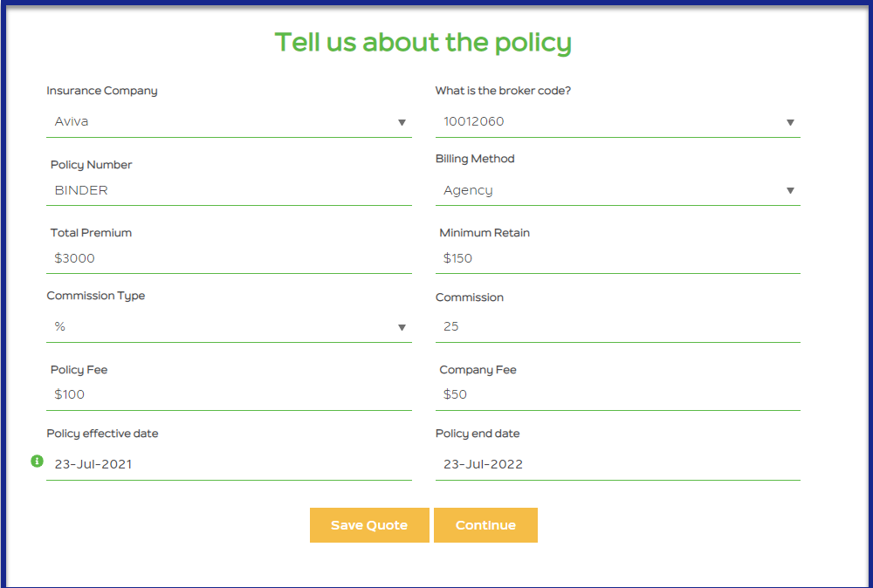873x588 pixels.
Task: Click the green info icon beside effective date
Action: pos(37,462)
